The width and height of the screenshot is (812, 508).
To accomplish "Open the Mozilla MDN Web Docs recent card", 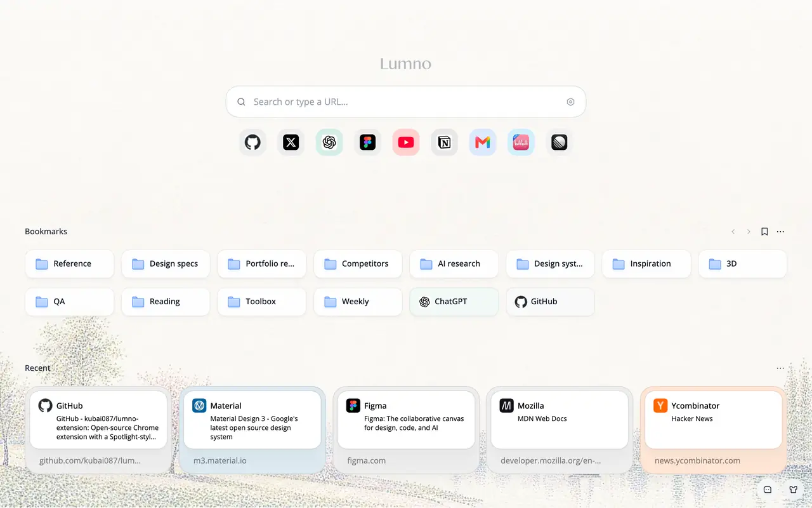I will coord(560,430).
